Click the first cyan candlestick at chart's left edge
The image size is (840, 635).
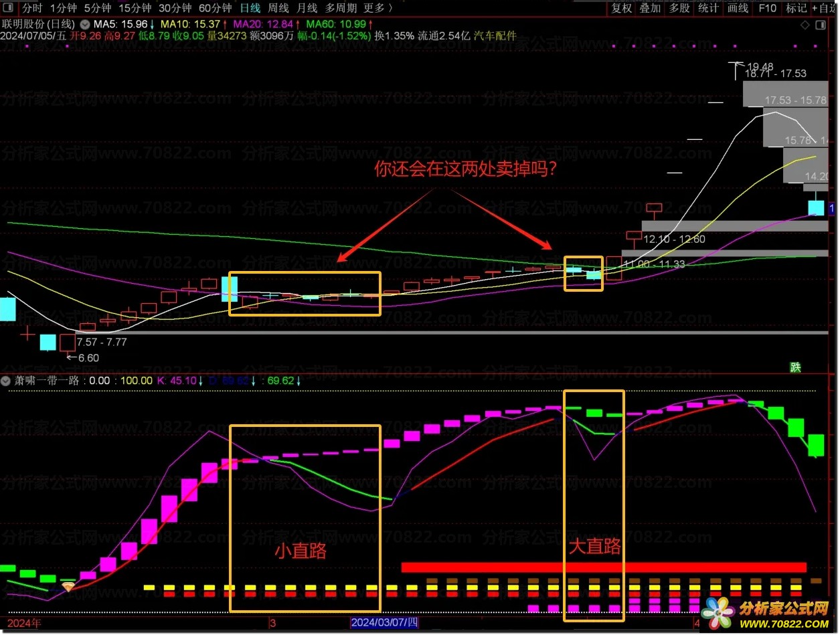point(7,309)
